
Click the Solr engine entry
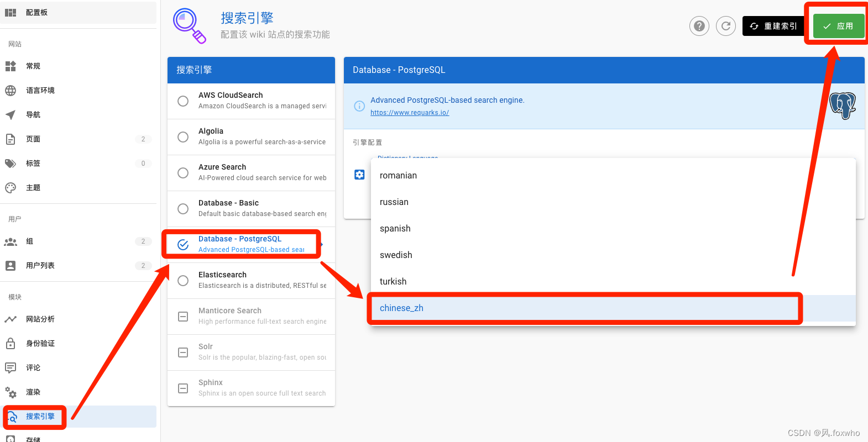[x=251, y=352]
